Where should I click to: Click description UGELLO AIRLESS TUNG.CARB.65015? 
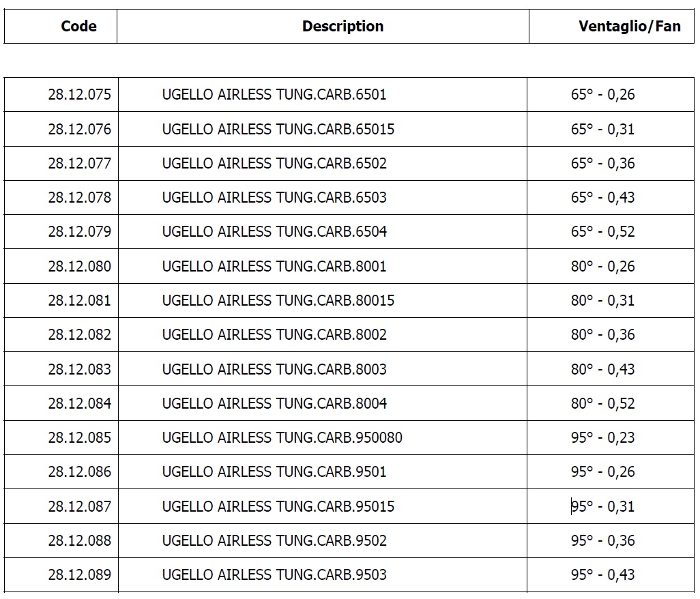278,129
